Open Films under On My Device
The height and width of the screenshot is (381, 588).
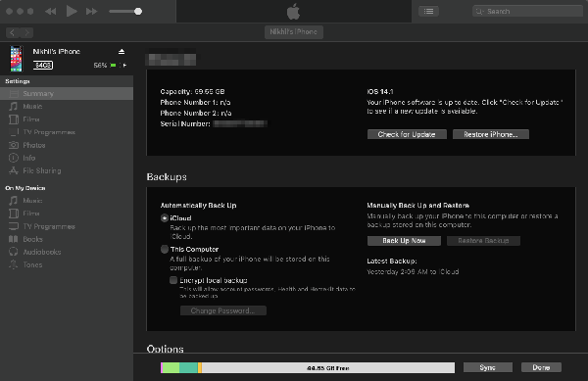(x=67, y=214)
